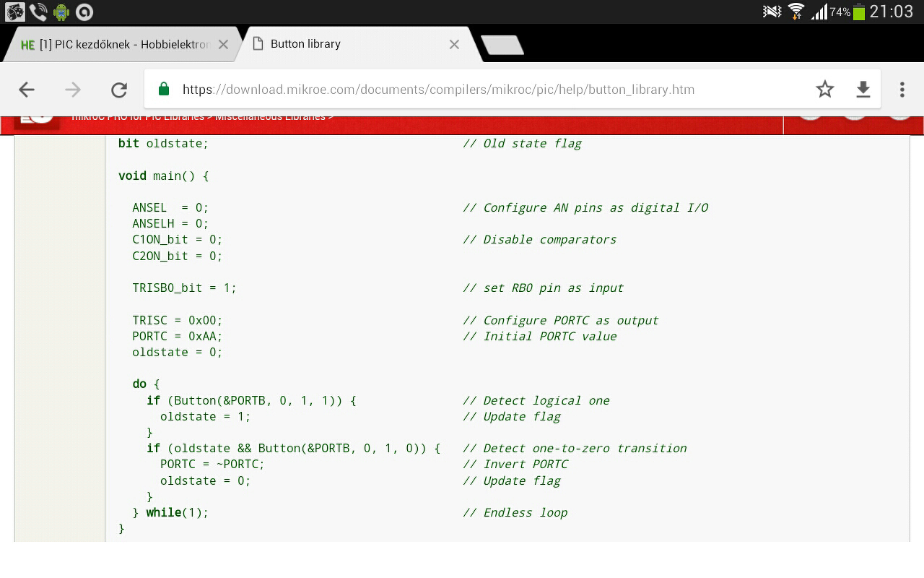
Task: Click comment '// Invert PORTC'
Action: point(515,464)
